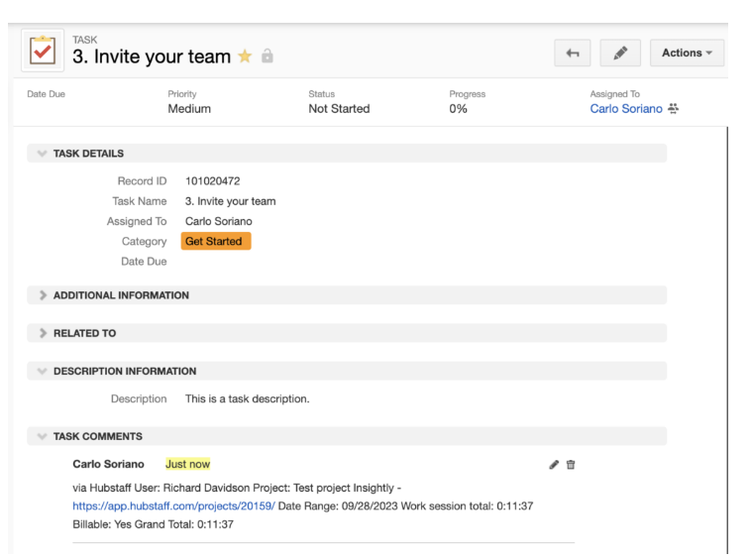Open the Hubstaff project URL link
Image resolution: width=752 pixels, height=560 pixels.
point(173,505)
